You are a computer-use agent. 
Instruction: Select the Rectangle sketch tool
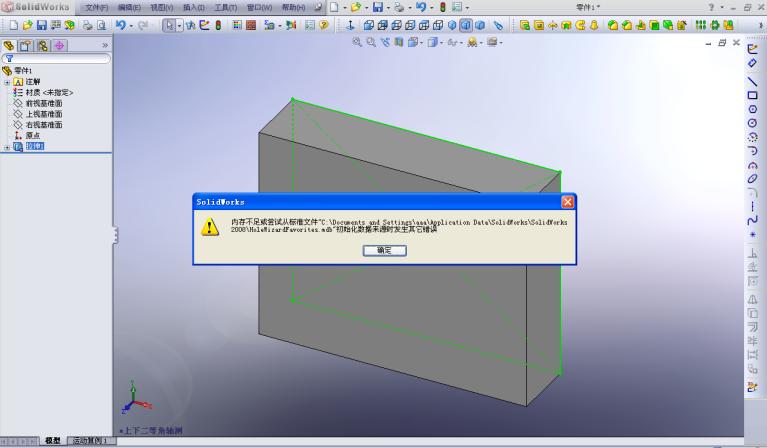pos(752,95)
